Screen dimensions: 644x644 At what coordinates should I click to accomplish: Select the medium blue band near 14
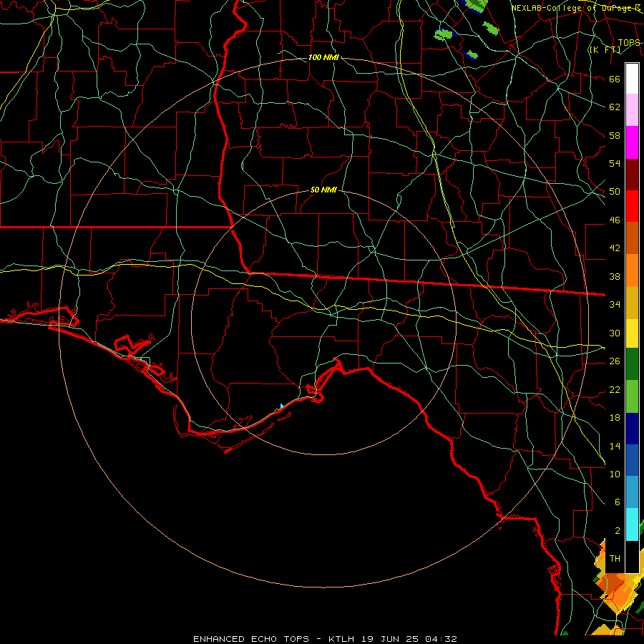(x=632, y=460)
